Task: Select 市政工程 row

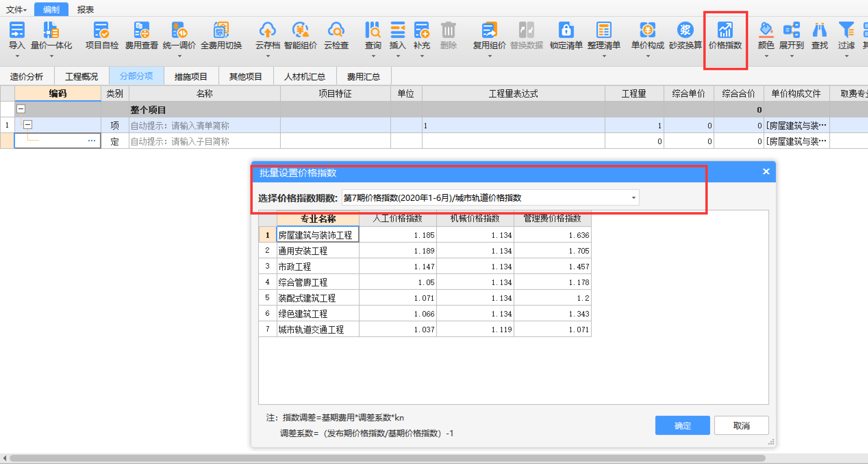Action: 425,267
